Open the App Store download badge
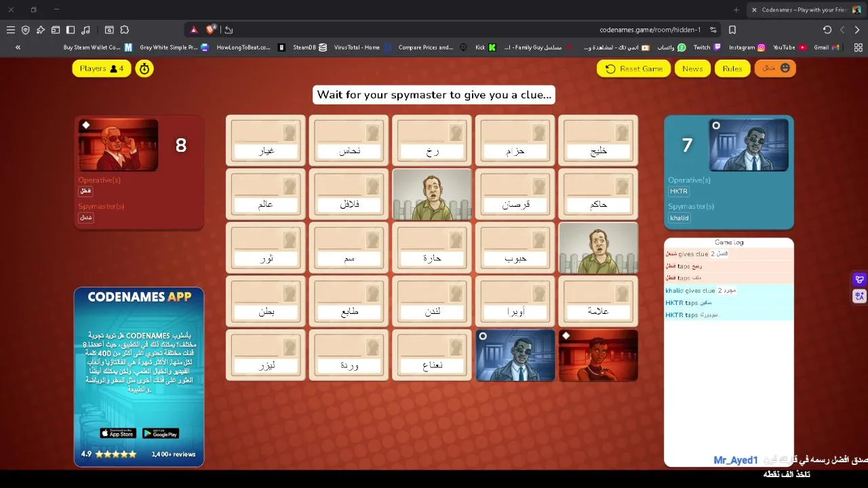Image resolution: width=868 pixels, height=488 pixels. pyautogui.click(x=118, y=433)
